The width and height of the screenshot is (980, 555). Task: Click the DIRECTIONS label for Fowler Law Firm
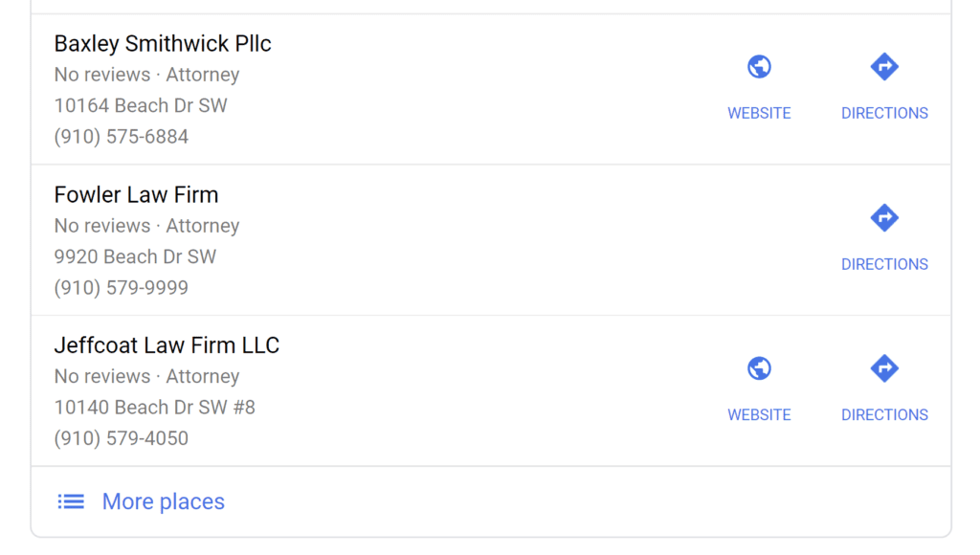point(884,264)
